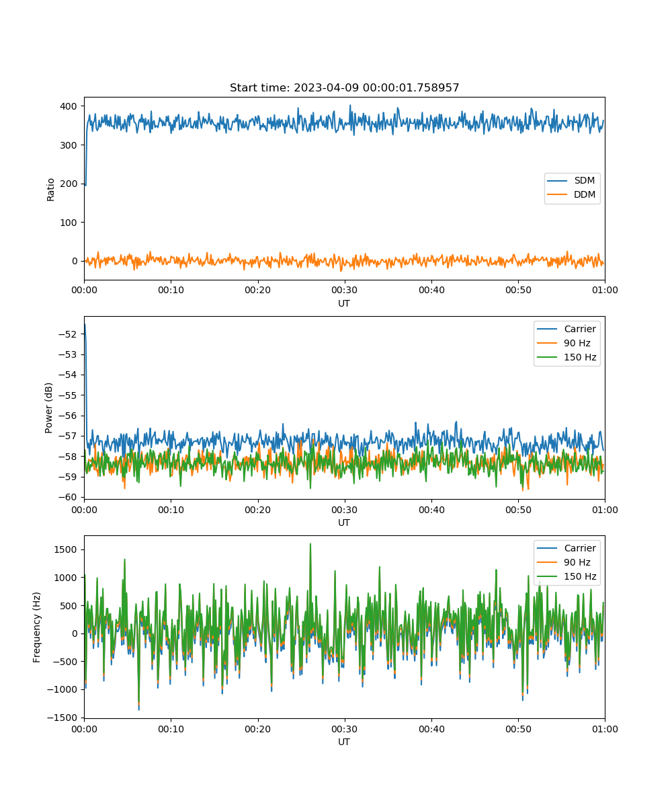Click the −57 tick on the Power axis
Viewport: 672px width, 807px height.
(69, 436)
